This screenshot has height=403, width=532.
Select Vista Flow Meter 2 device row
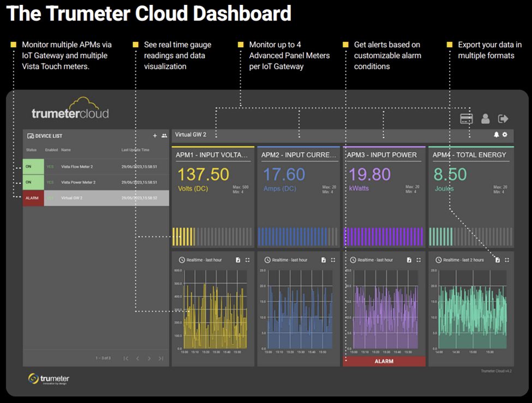click(x=95, y=167)
